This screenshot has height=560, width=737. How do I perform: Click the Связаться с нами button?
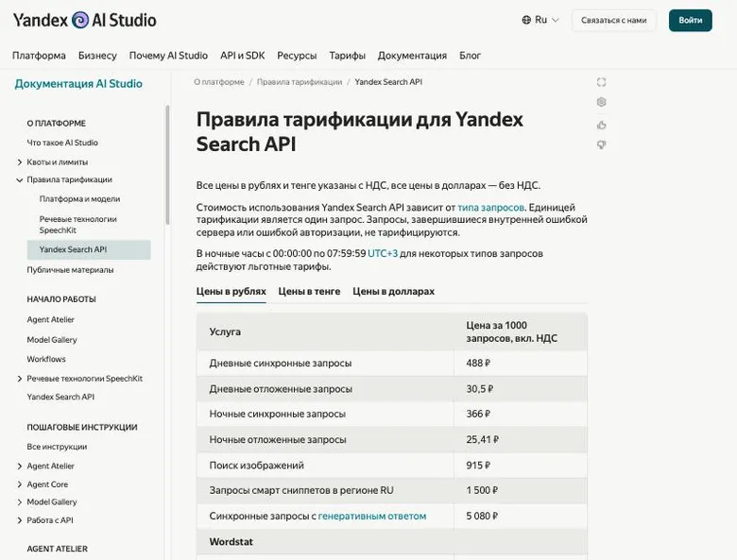[613, 20]
